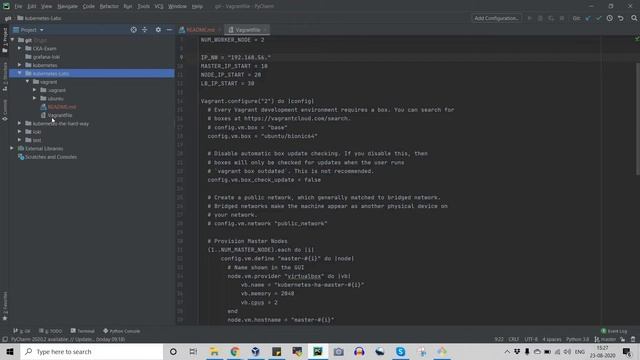This screenshot has width=640, height=360.
Task: Click the taskbar clock showing 15:27
Action: 602,351
